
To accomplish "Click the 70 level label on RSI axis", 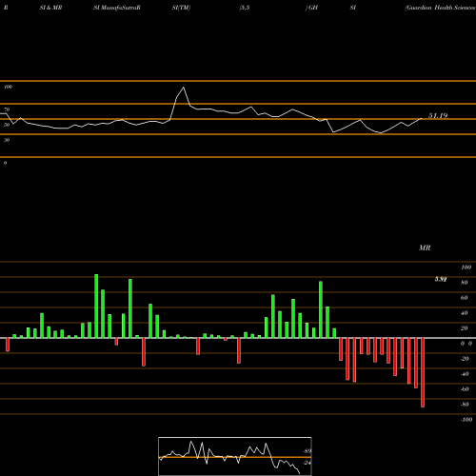I will point(7,109).
